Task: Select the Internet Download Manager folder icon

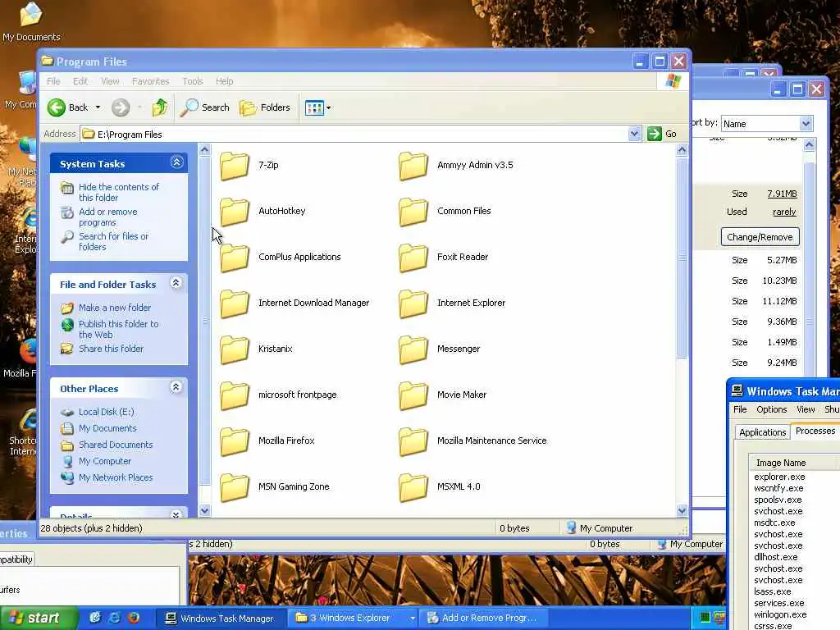Action: coord(235,303)
